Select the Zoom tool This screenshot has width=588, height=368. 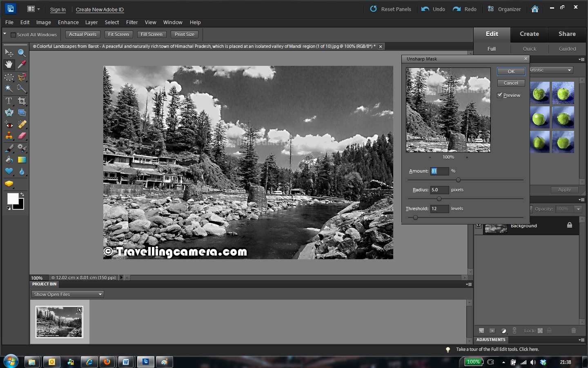22,52
